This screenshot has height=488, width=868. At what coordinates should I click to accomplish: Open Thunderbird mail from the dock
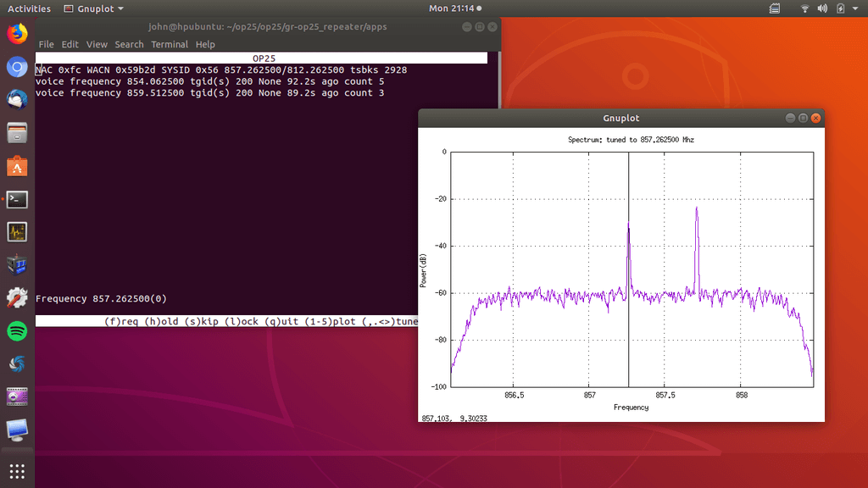(x=17, y=99)
